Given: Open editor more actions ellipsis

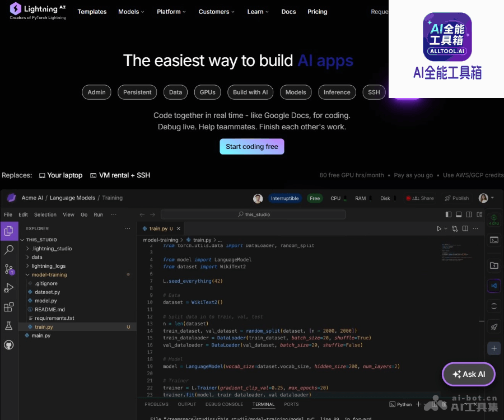Looking at the screenshot, I should click(x=475, y=228).
